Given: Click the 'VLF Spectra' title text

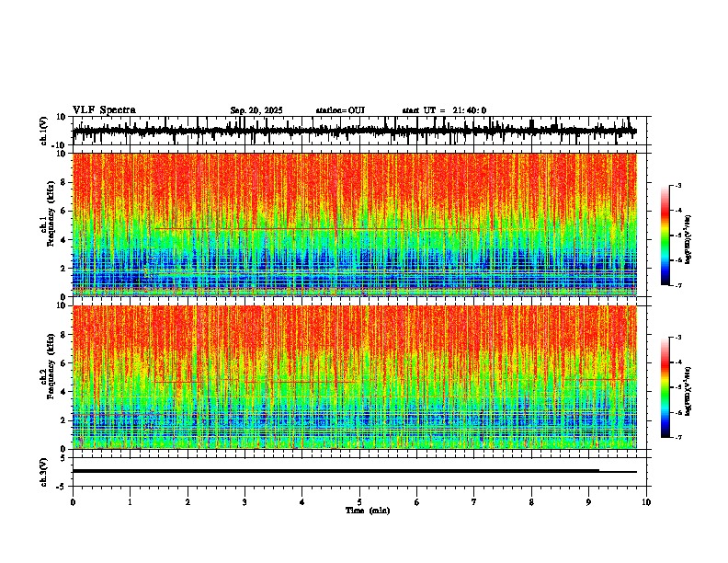Looking at the screenshot, I should [104, 110].
